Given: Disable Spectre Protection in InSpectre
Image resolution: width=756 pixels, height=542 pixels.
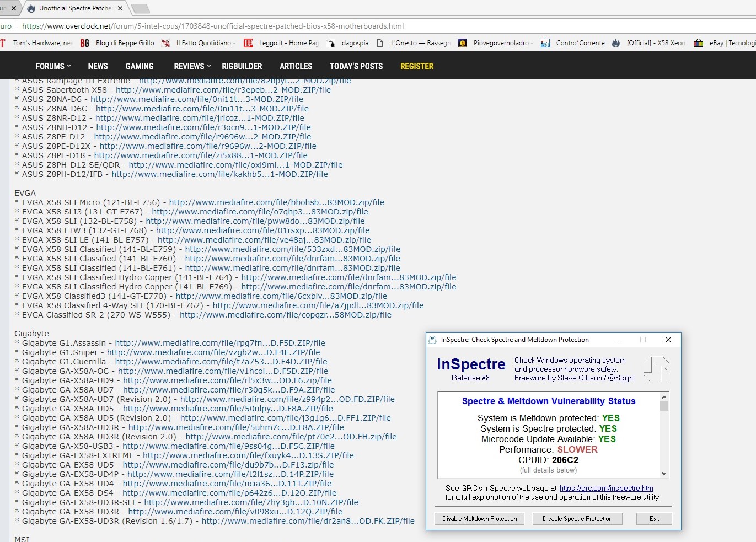Looking at the screenshot, I should coord(577,519).
